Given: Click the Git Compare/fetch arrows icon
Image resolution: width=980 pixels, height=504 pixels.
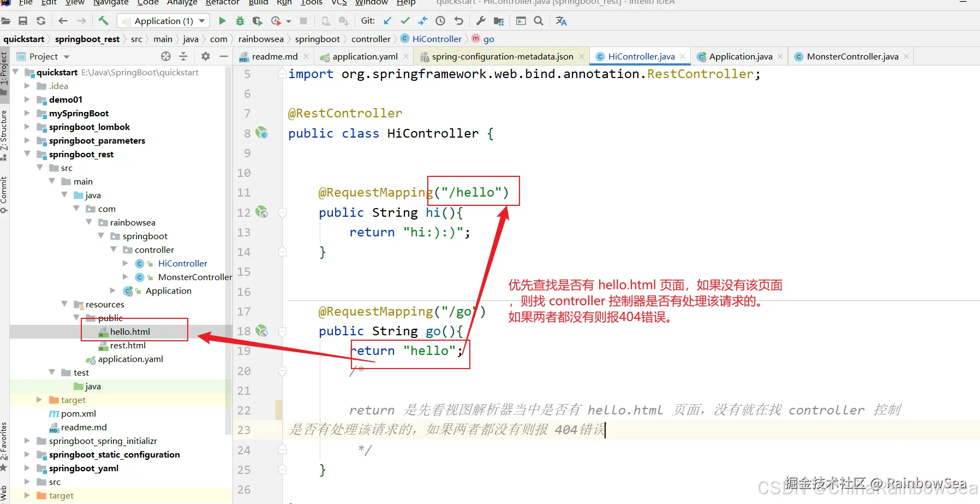Looking at the screenshot, I should (423, 21).
